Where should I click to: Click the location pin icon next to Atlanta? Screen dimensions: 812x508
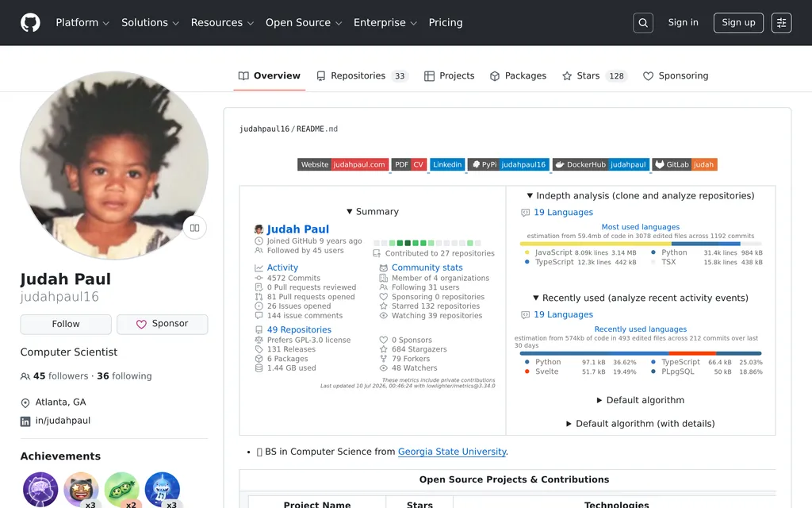pos(25,402)
